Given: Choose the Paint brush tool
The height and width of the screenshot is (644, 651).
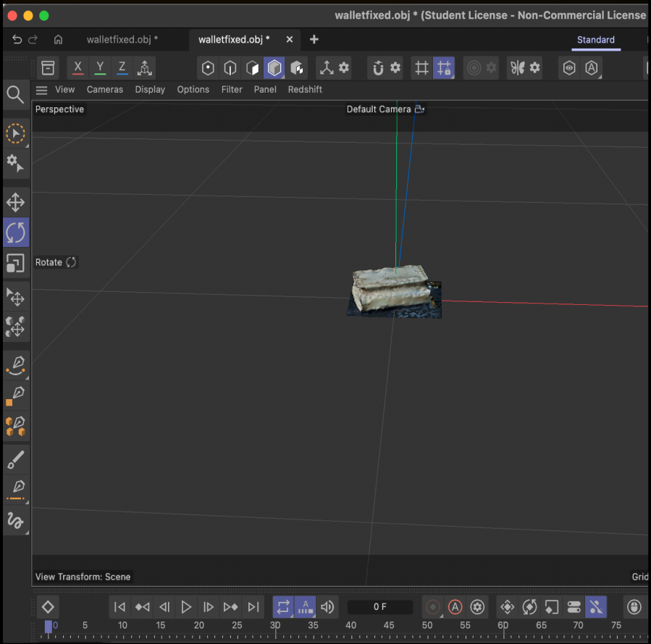Looking at the screenshot, I should (x=15, y=459).
